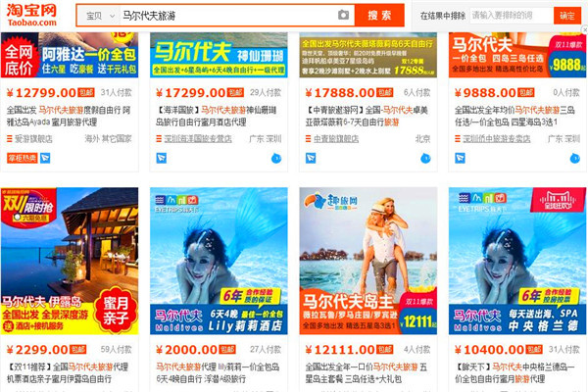Click the 北京 location text
Image resolution: width=588 pixels, height=392 pixels.
pos(422,139)
